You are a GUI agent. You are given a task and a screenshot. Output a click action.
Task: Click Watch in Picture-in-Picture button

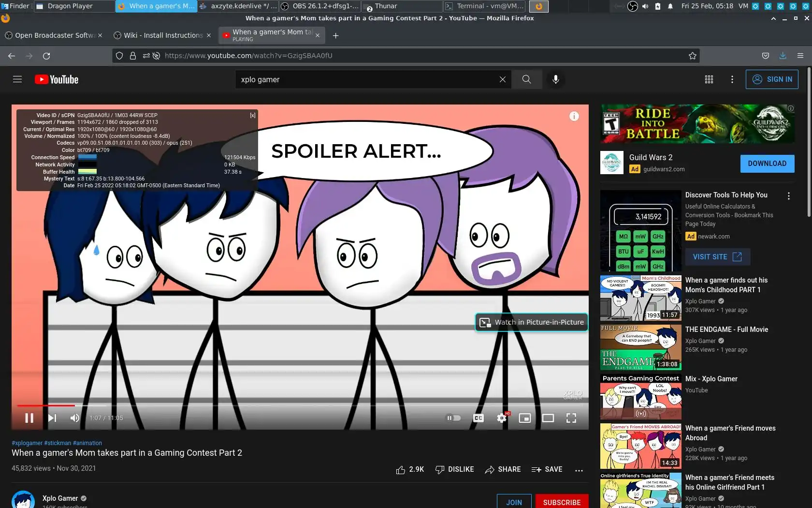click(x=532, y=322)
